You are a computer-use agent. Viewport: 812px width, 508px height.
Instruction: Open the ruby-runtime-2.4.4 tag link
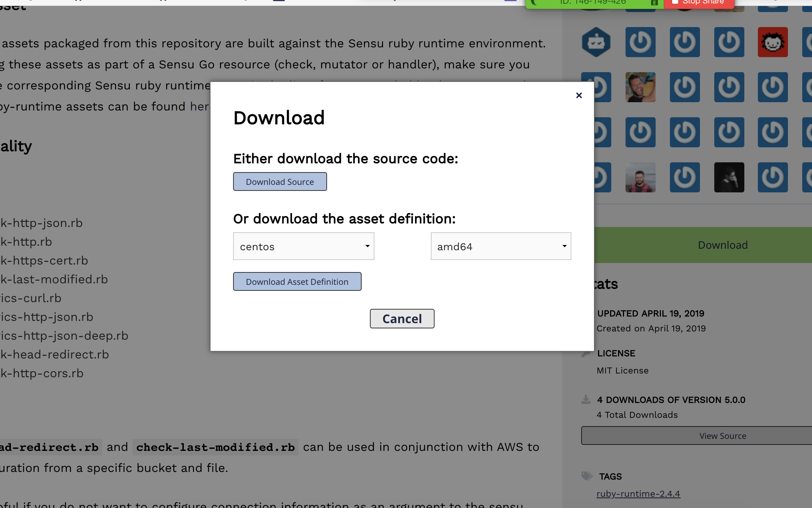[x=638, y=494]
